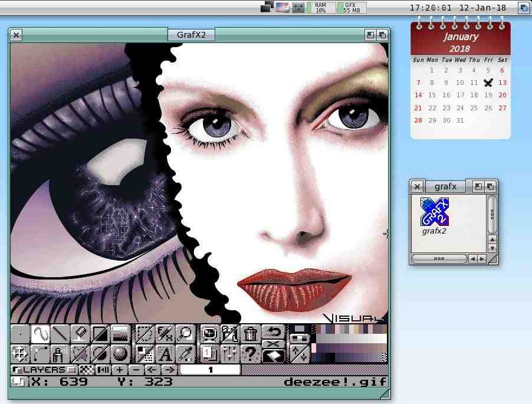Viewport: 532px width, 404px height.
Task: Open the screen resolution settings
Action: tap(211, 334)
